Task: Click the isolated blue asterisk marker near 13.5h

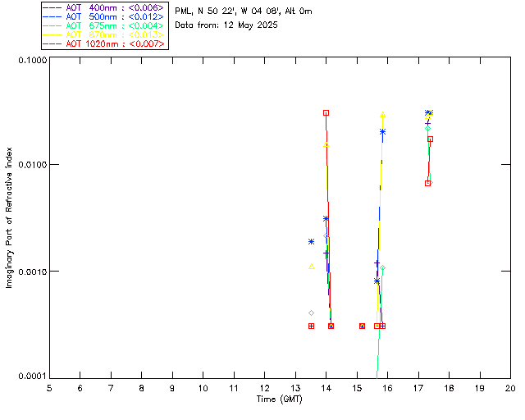Action: (x=312, y=241)
